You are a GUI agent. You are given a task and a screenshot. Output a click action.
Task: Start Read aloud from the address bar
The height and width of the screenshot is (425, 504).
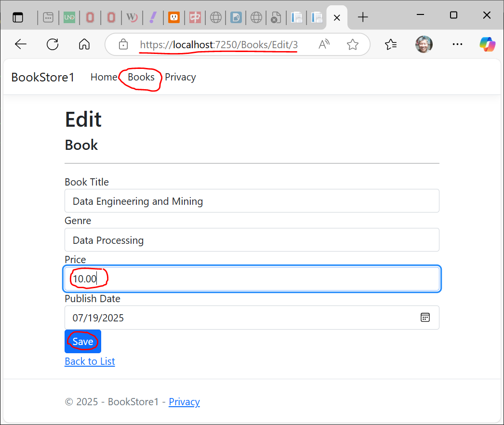[324, 44]
